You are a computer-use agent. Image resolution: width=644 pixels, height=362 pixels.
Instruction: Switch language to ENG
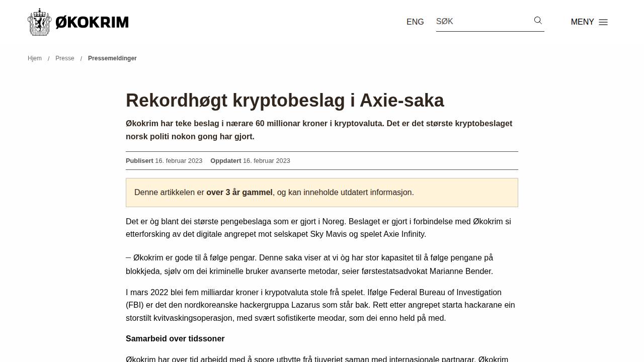click(415, 22)
